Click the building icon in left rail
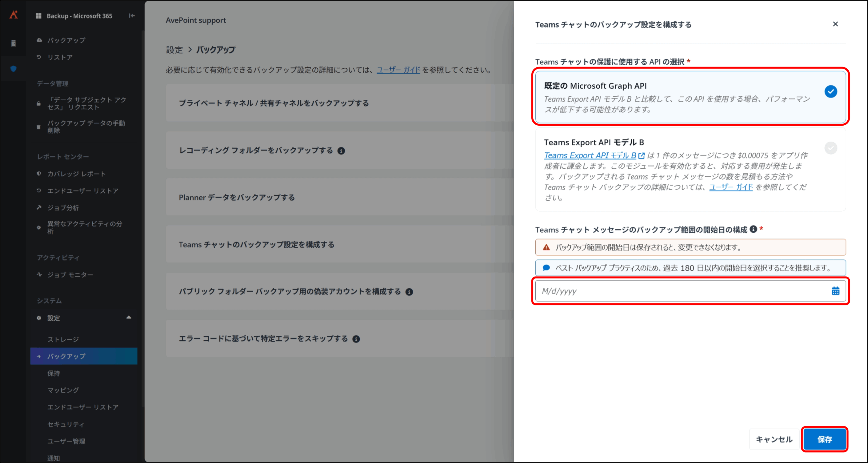This screenshot has width=868, height=463. click(14, 43)
